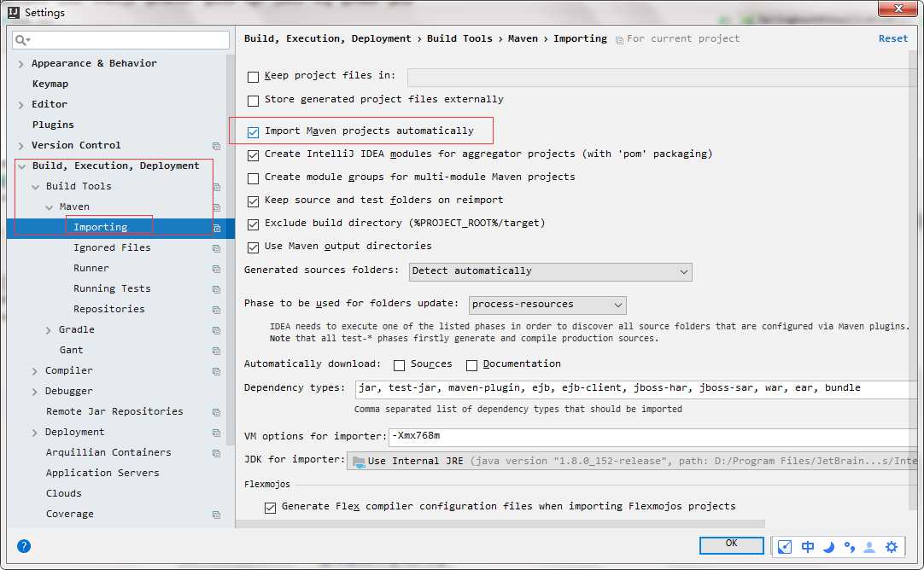Click the project-level icon beside Remote Jar Repositories
Viewport: 924px width, 570px height.
pyautogui.click(x=216, y=412)
